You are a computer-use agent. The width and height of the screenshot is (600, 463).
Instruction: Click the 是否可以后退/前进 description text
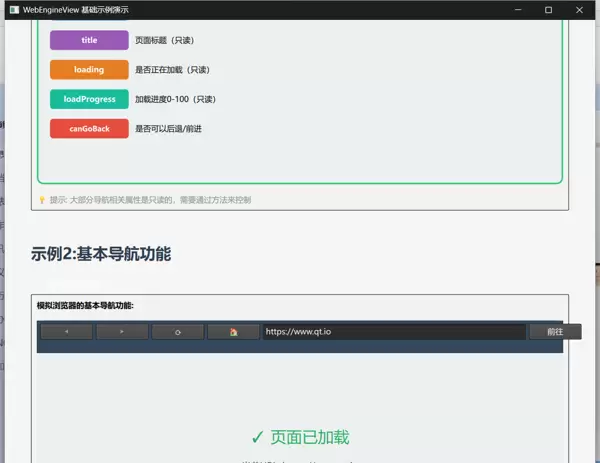[175, 129]
